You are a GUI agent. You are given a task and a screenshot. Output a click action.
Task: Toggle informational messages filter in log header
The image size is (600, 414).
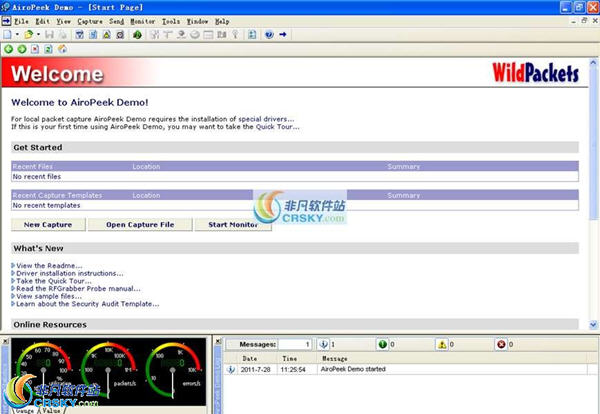(323, 344)
